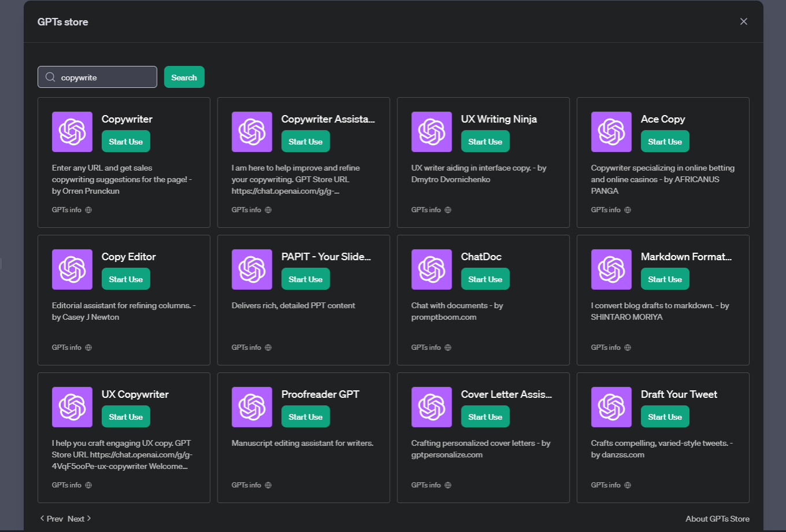Start using Markdown Formatter

665,279
